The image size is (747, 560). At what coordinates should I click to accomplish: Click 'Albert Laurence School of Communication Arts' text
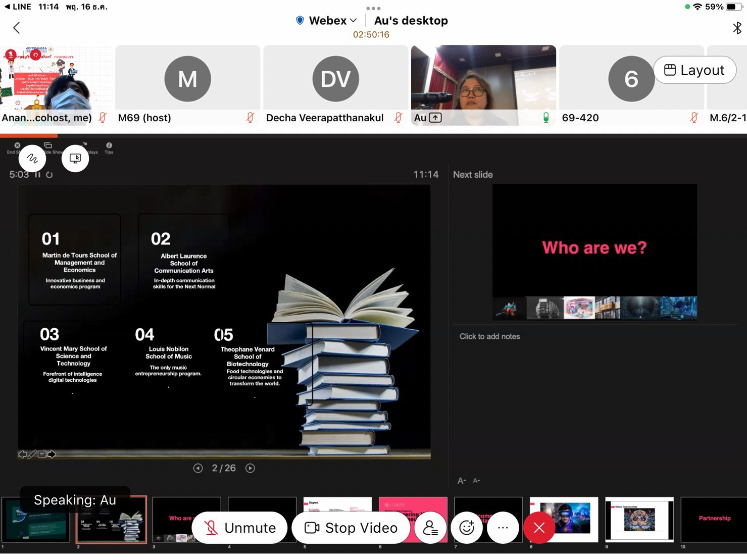click(184, 263)
